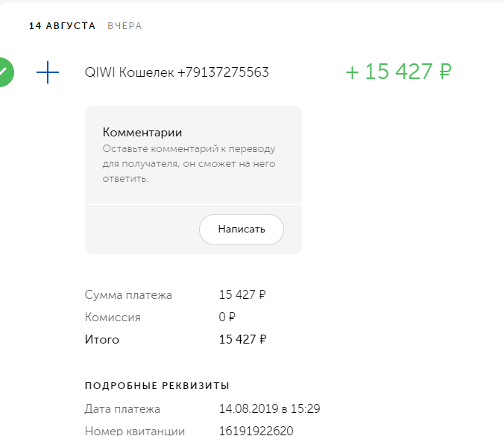Image resolution: width=504 pixels, height=436 pixels.
Task: Select the QIWI Кошелек +79137275563 title
Action: (177, 72)
